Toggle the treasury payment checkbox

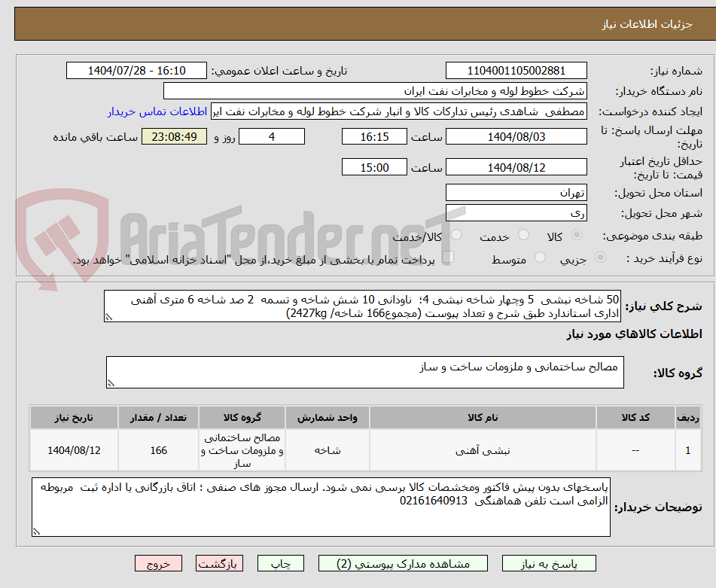pos(449,256)
